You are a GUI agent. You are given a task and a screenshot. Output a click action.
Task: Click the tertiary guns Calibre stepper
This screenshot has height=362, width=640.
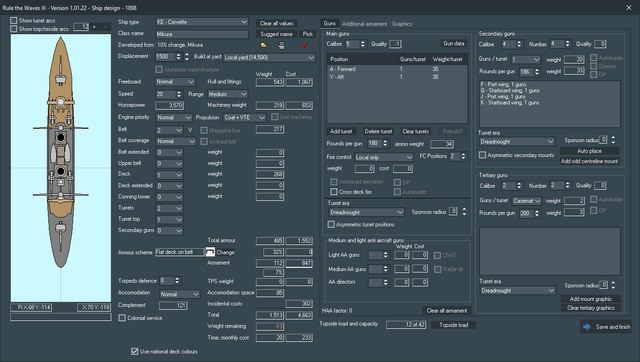pyautogui.click(x=519, y=186)
